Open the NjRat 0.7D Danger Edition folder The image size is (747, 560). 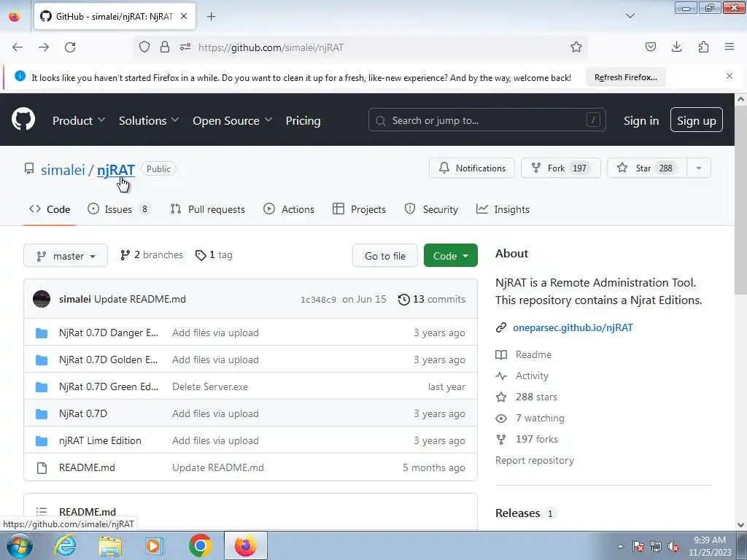pyautogui.click(x=109, y=332)
